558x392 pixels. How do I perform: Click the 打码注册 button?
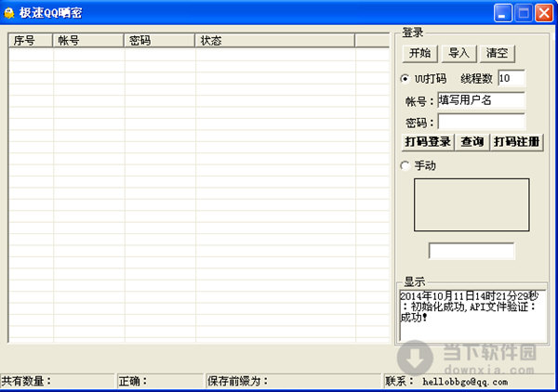tap(517, 142)
